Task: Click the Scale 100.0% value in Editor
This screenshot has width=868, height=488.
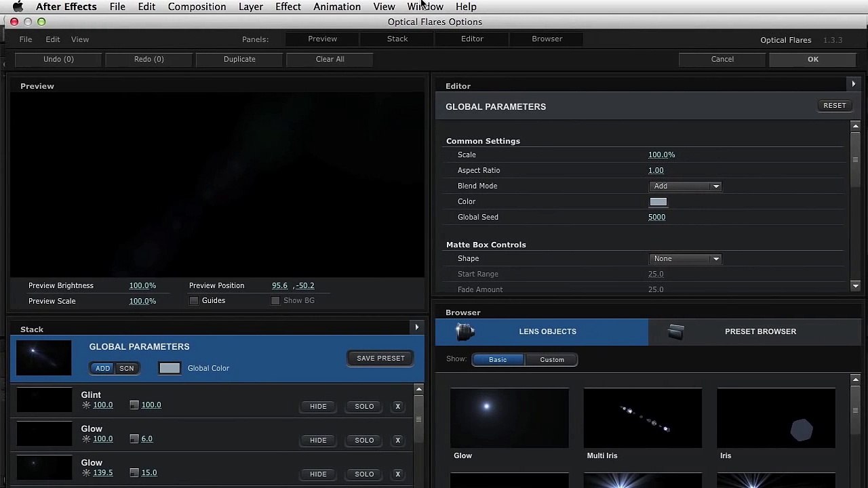Action: 661,155
